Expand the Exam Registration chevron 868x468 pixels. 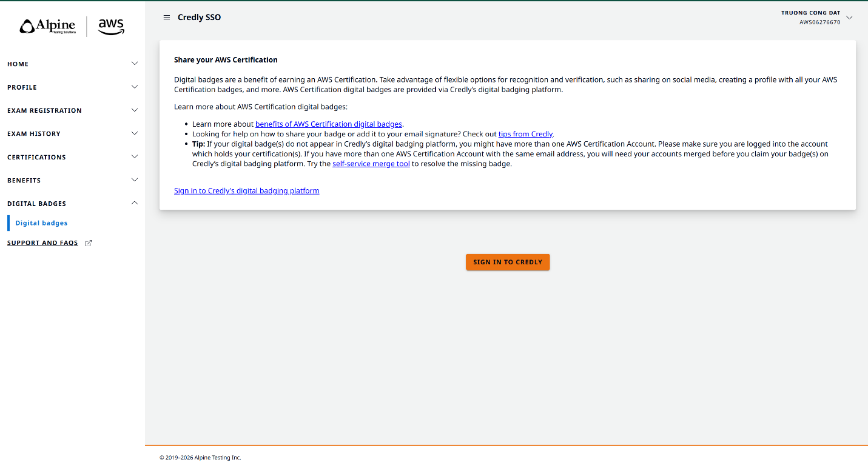(x=135, y=110)
